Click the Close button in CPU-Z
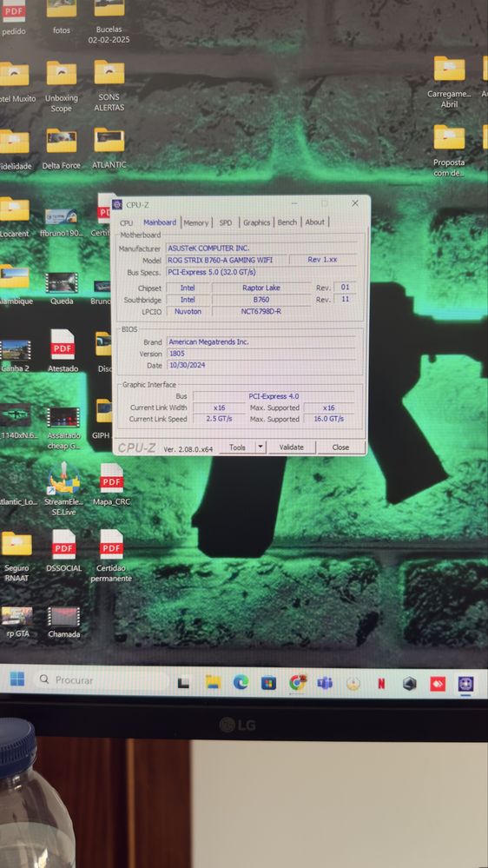The image size is (488, 868). click(x=341, y=447)
